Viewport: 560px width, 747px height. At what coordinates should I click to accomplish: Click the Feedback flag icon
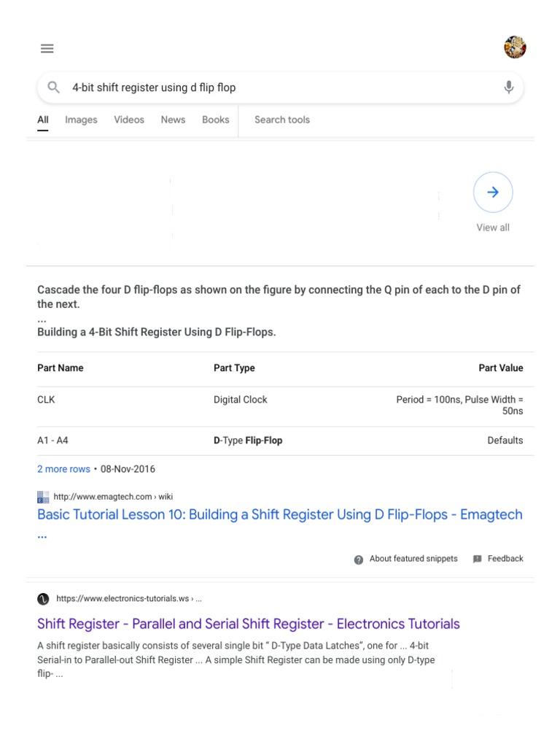(478, 560)
